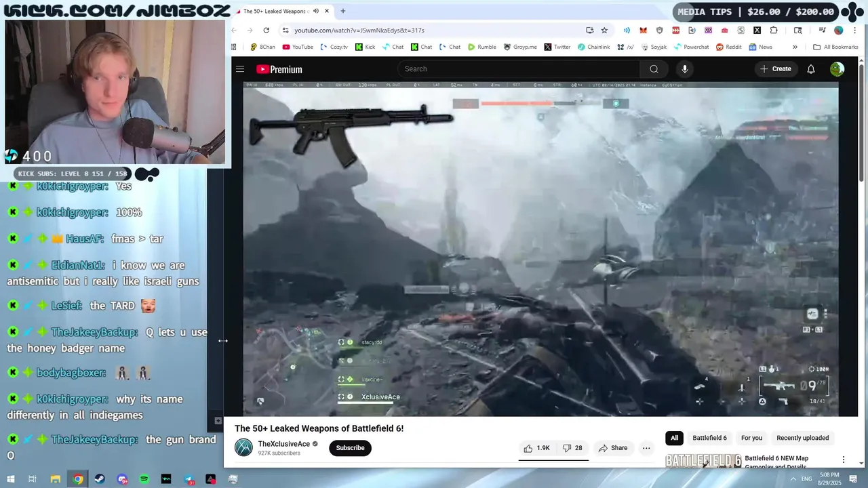Image resolution: width=868 pixels, height=488 pixels.
Task: Open the Windows Start button
Action: click(x=10, y=479)
